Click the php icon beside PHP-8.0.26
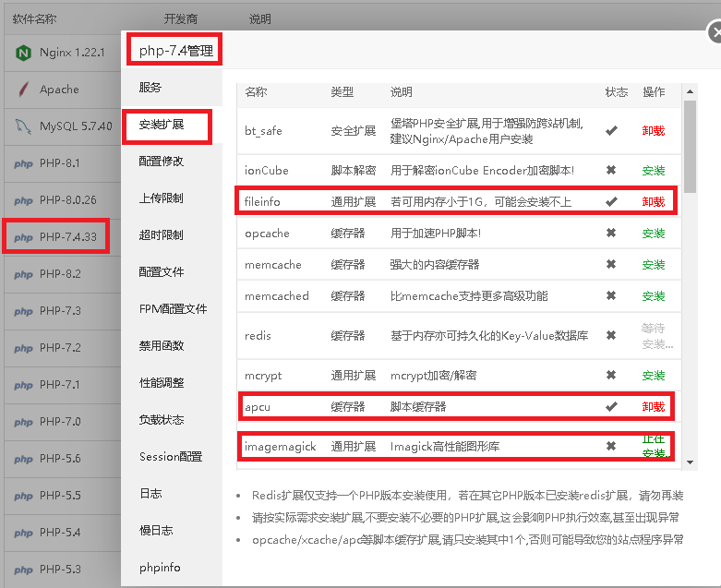721x588 pixels. [x=23, y=200]
